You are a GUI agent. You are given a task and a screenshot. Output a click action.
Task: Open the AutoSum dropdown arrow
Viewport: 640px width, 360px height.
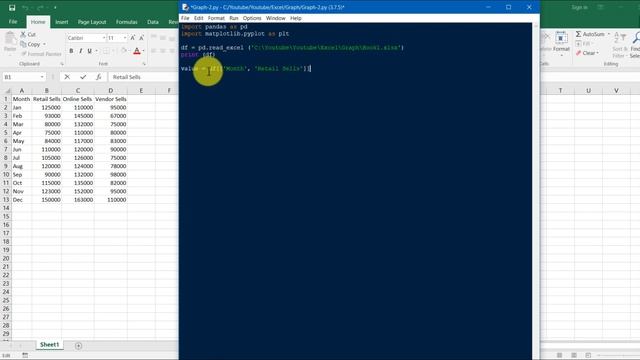tap(609, 34)
